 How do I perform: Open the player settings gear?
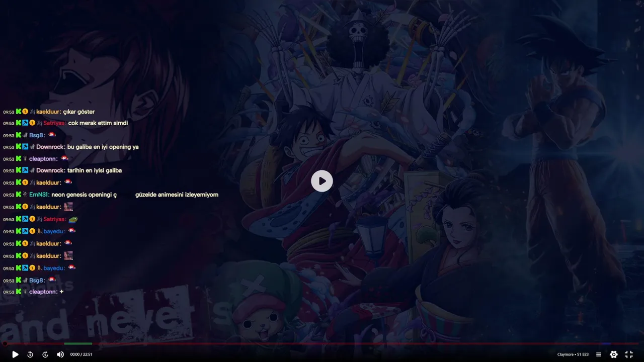[614, 354]
